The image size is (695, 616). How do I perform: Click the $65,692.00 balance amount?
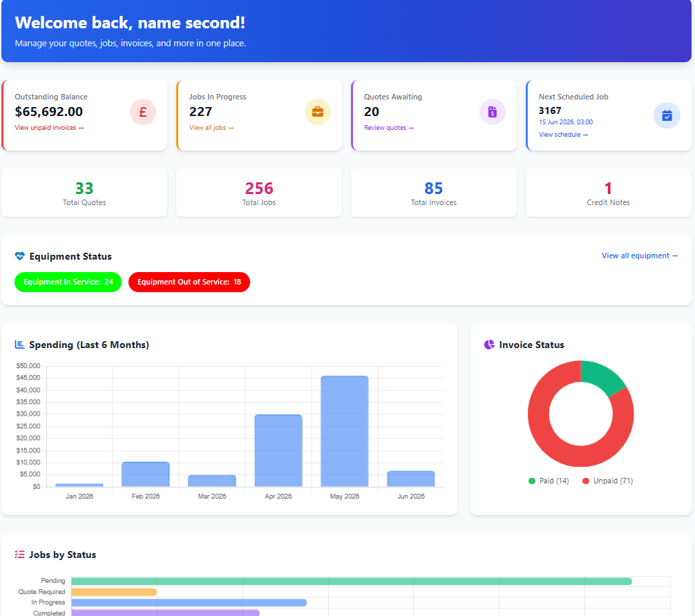49,112
